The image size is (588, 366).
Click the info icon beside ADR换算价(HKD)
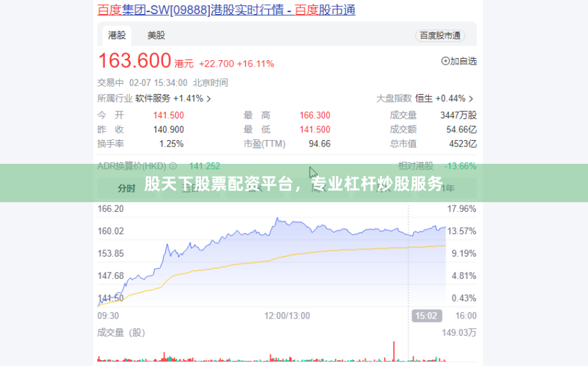(x=173, y=166)
